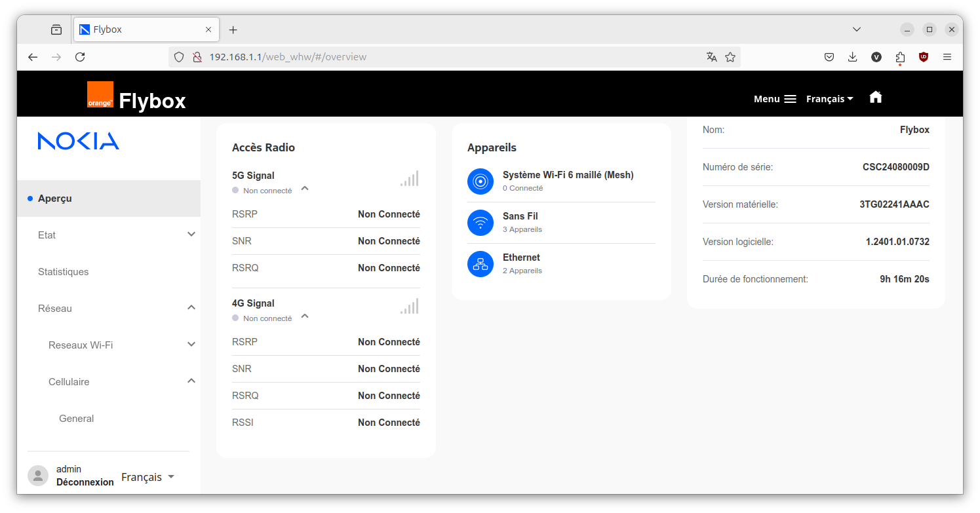Click the insecure connection padlock icon

tap(197, 57)
